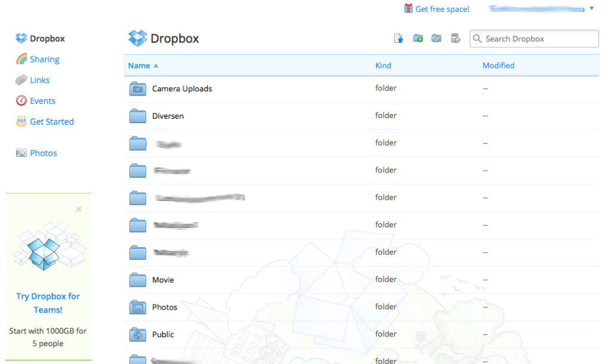Image resolution: width=611 pixels, height=364 pixels.
Task: Click the show deleted files trash icon
Action: (x=455, y=38)
